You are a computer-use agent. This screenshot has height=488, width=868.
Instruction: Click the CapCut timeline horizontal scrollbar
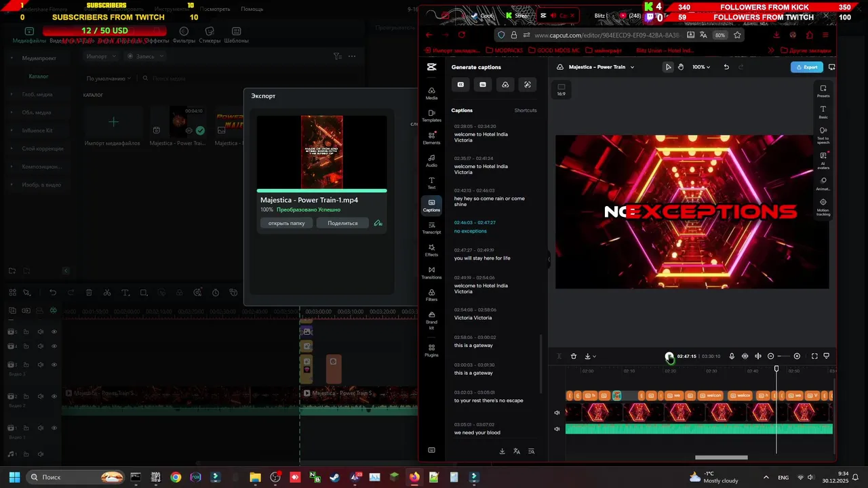(x=722, y=457)
